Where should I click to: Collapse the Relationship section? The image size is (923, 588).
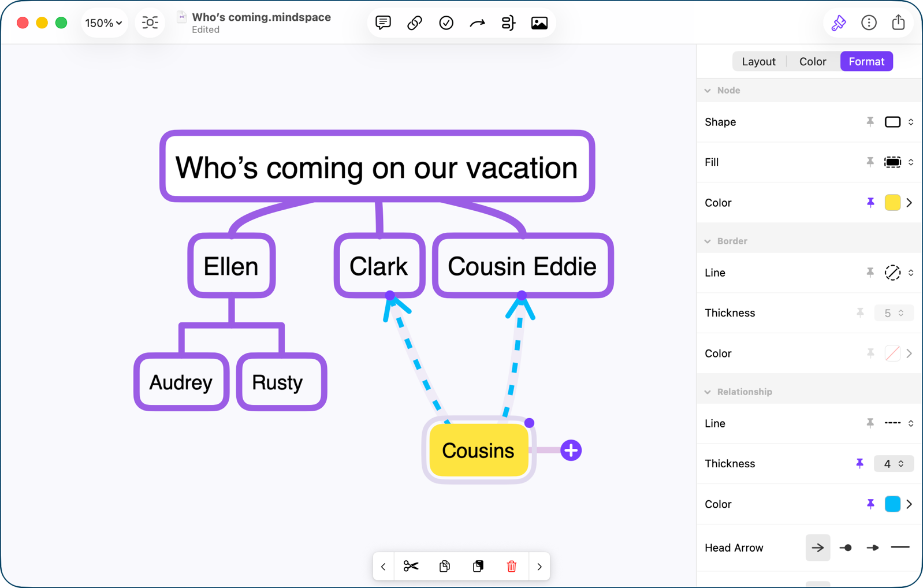coord(708,392)
